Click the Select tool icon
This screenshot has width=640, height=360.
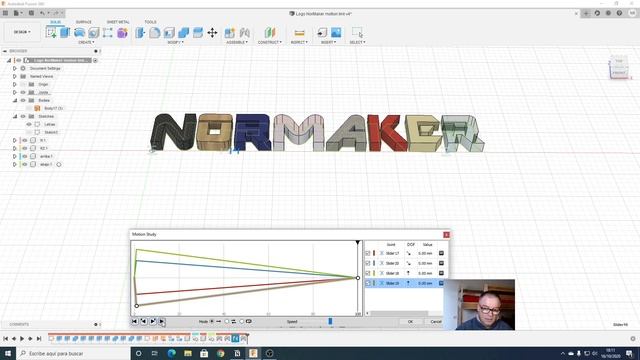pyautogui.click(x=357, y=32)
